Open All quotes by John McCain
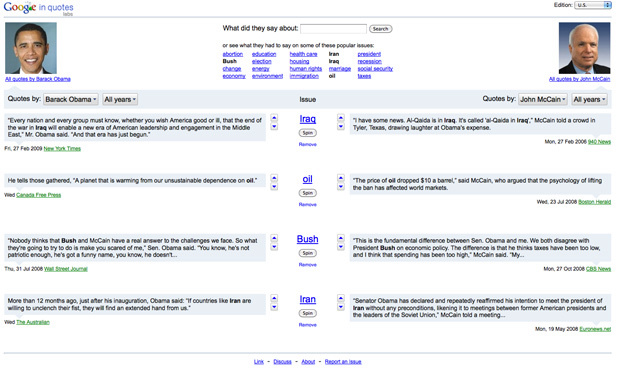The image size is (622, 372). [579, 79]
